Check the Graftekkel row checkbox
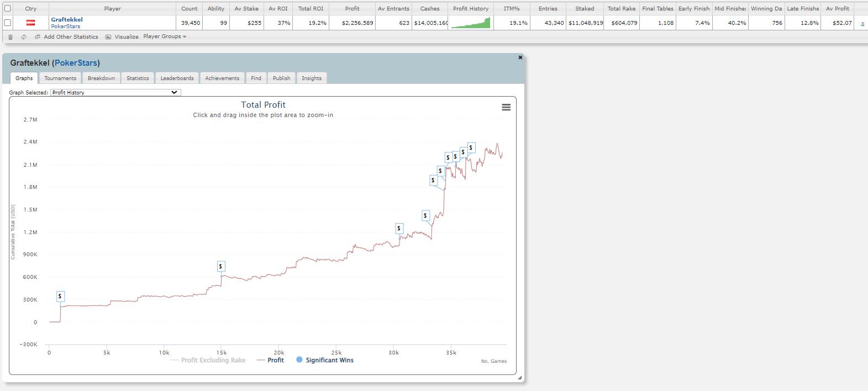This screenshot has height=391, width=868. (x=8, y=23)
